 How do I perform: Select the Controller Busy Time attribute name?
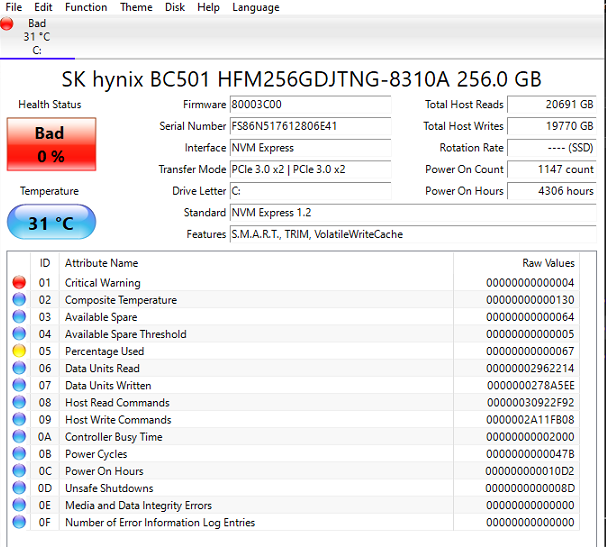tap(114, 437)
